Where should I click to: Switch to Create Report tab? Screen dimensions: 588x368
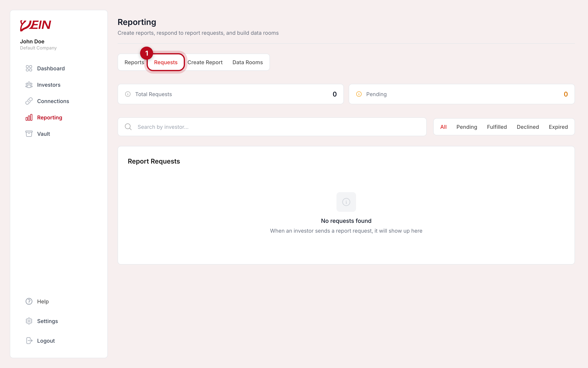(x=205, y=62)
